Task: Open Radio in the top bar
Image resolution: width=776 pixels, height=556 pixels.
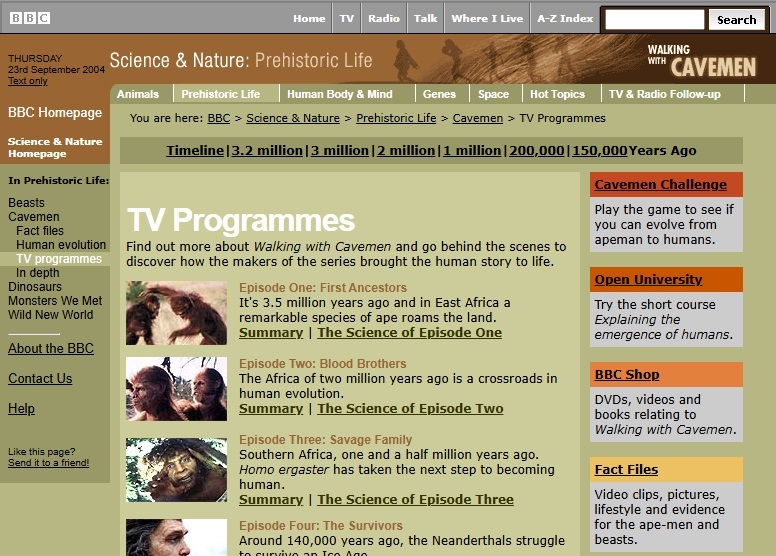Action: [384, 18]
